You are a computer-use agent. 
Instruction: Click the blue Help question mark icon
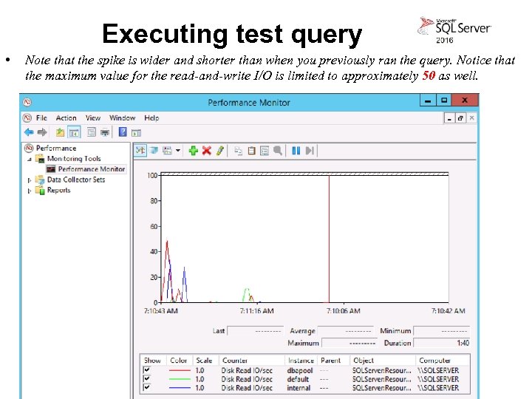123,132
